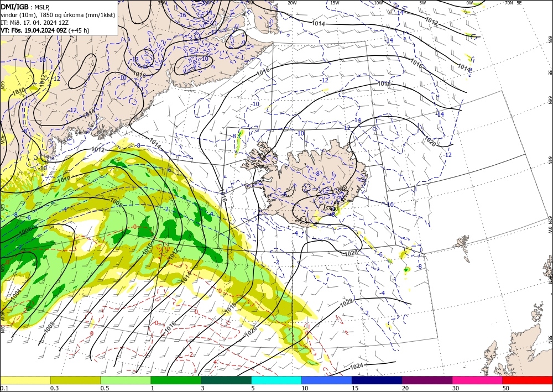The height and width of the screenshot is (392, 553).
Task: Click the dark green 3–5 legend swatch
Action: coord(226,380)
